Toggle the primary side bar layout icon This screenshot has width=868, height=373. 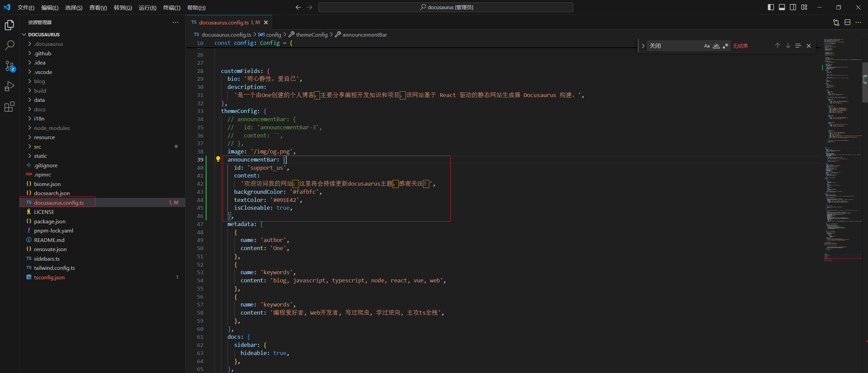[x=771, y=7]
